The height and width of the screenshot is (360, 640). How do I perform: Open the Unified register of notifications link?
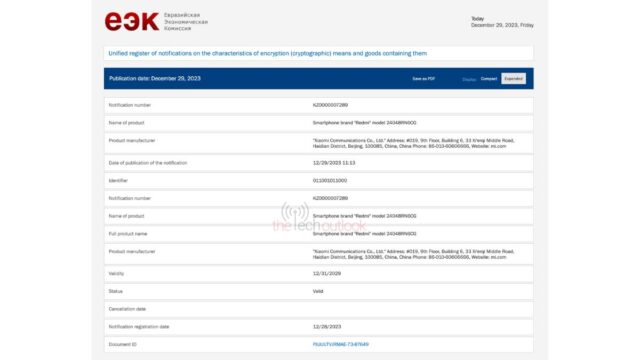[267, 53]
